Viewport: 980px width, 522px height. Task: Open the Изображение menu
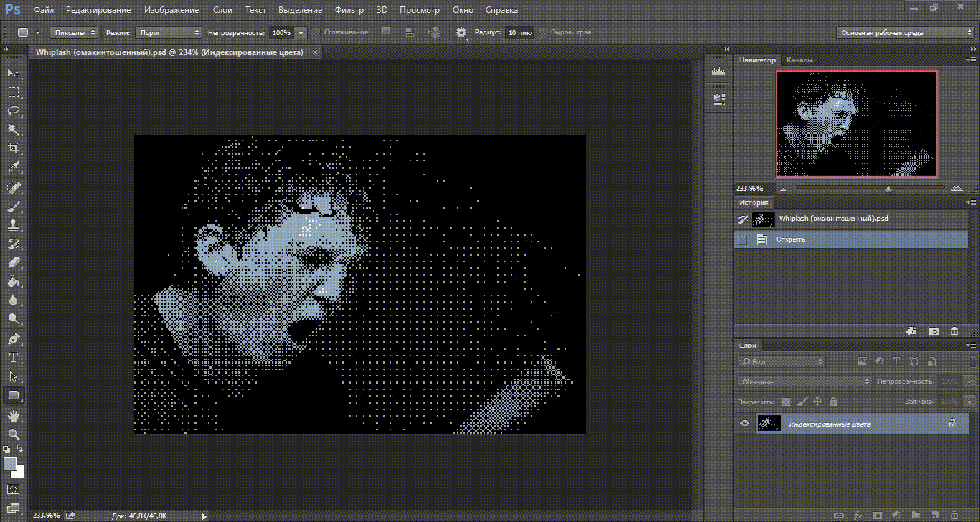click(171, 10)
